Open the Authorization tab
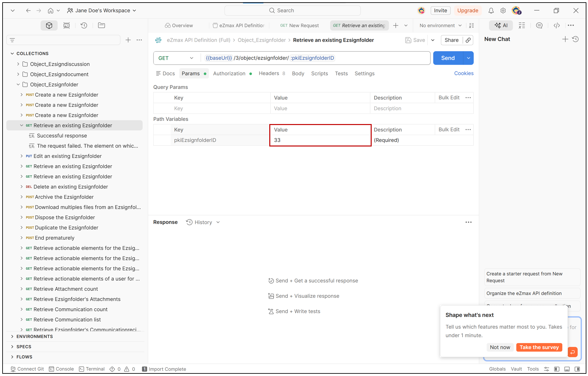The width and height of the screenshot is (588, 376). coord(232,73)
